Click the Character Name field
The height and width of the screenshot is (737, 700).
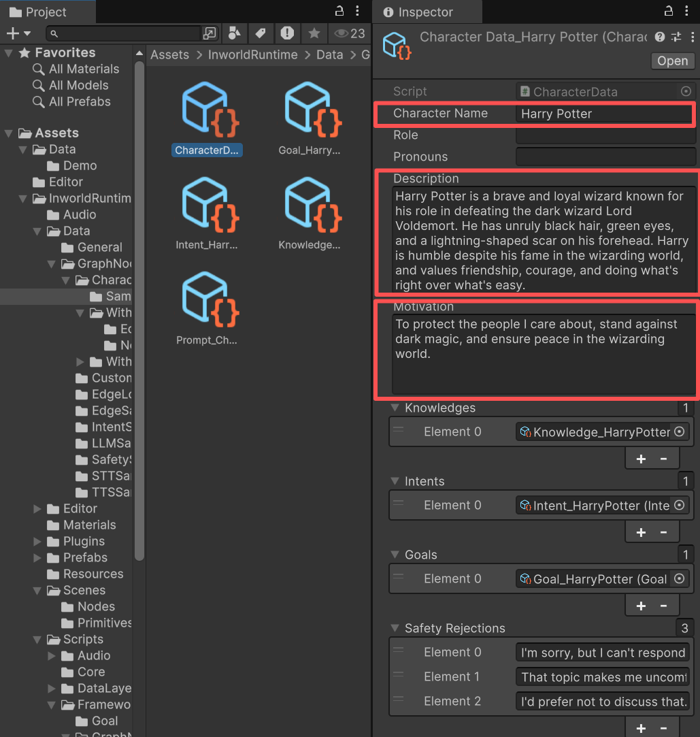tap(603, 114)
